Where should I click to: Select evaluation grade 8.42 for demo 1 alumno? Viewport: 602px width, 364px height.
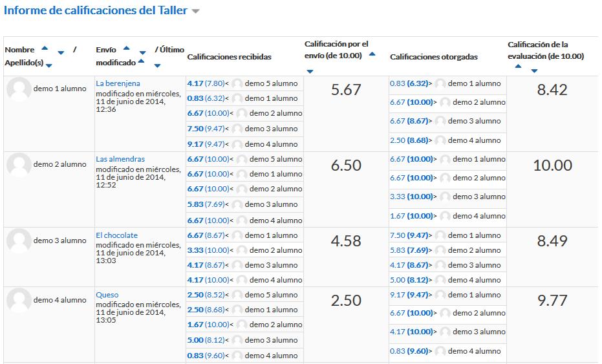pyautogui.click(x=552, y=89)
